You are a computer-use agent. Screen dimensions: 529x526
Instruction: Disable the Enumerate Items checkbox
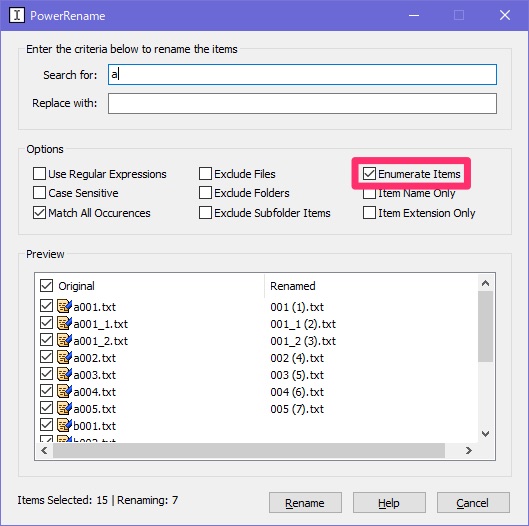pyautogui.click(x=369, y=174)
